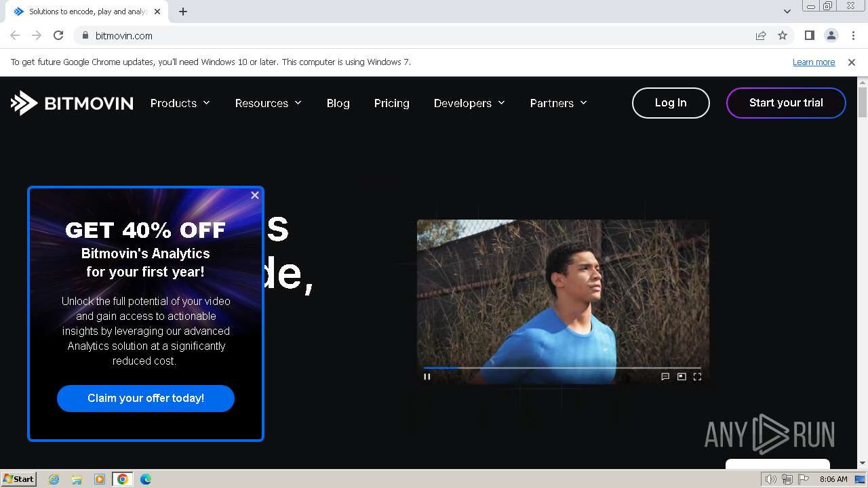Expand the Developers menu
Screen dimensions: 868x488
[x=470, y=103]
